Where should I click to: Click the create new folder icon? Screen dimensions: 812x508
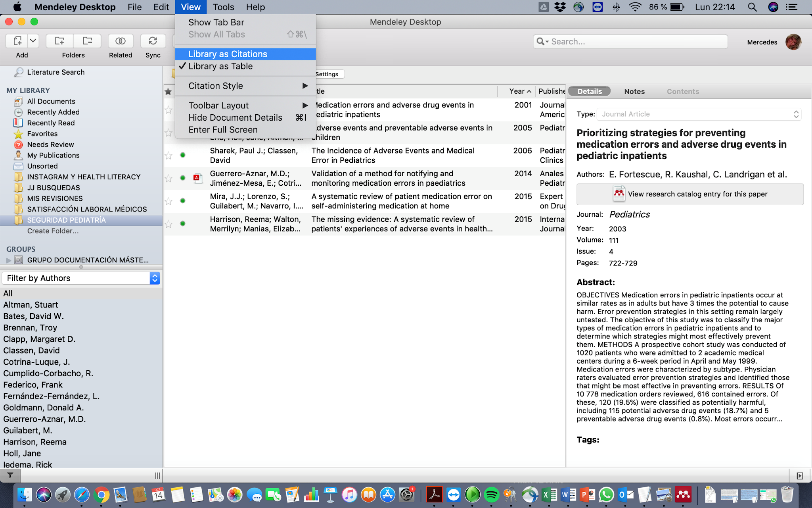(59, 41)
